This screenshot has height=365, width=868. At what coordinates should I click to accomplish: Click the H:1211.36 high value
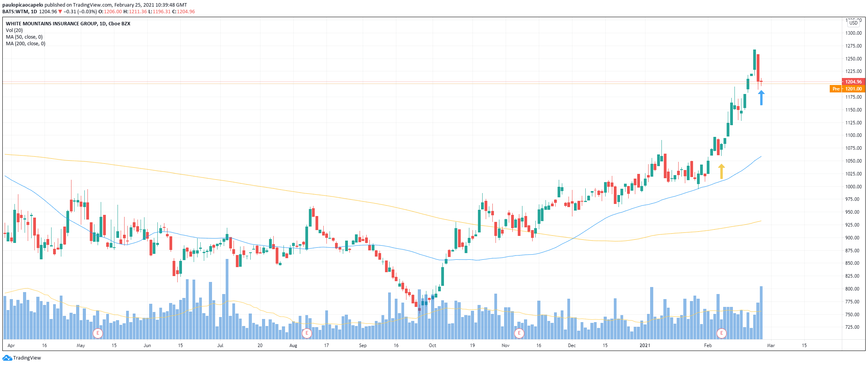[x=135, y=12]
